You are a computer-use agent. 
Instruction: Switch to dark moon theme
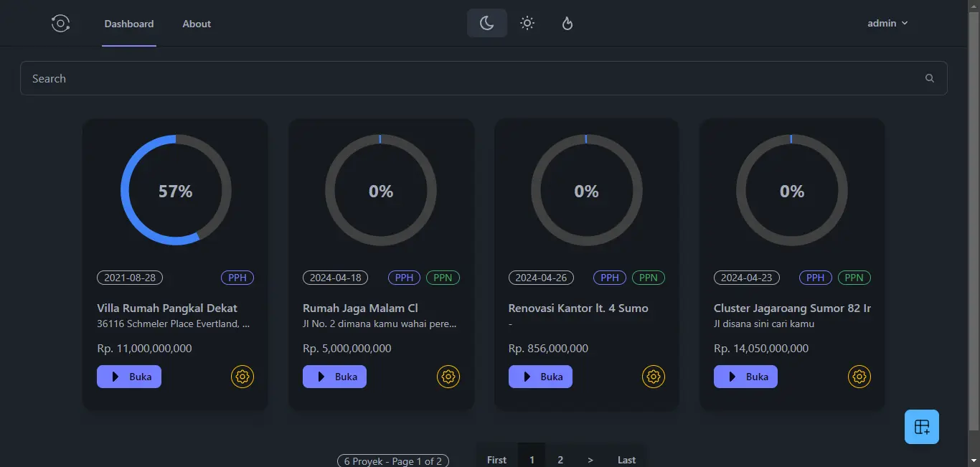[x=487, y=24]
